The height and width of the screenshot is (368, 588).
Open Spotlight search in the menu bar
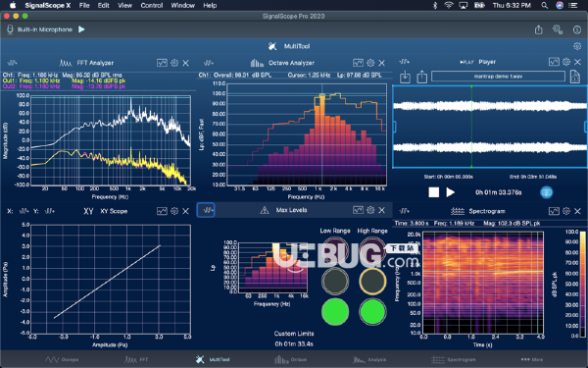click(x=545, y=5)
